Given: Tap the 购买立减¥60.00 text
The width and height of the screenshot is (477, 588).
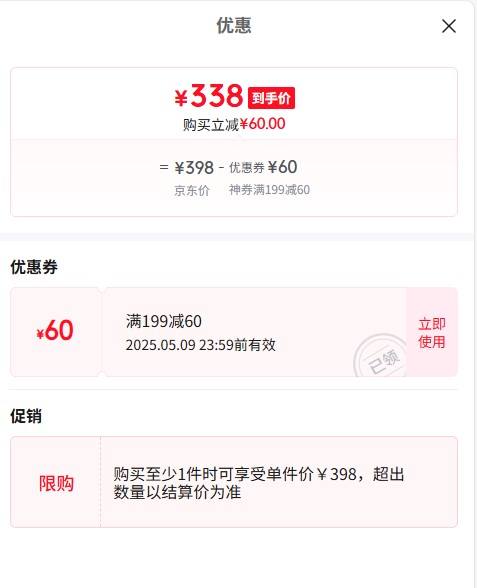Looking at the screenshot, I should (234, 124).
